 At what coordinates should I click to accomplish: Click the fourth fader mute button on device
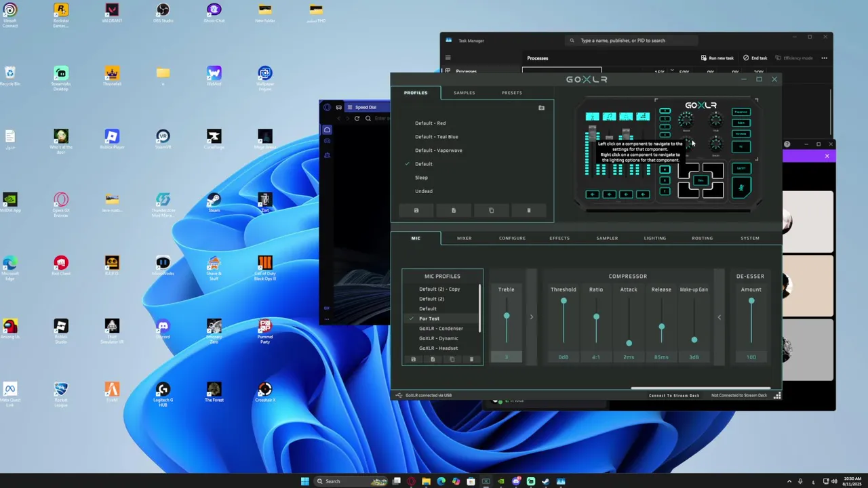coord(643,195)
